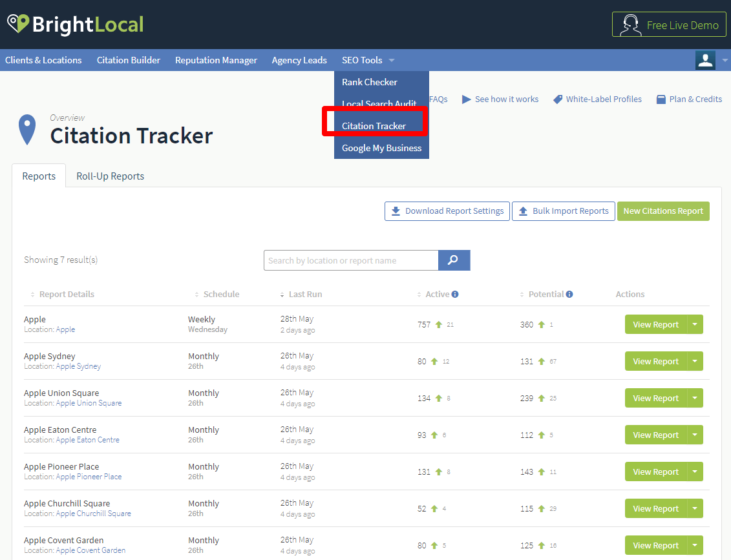This screenshot has width=731, height=560.
Task: Click the See how it works play icon
Action: [466, 99]
